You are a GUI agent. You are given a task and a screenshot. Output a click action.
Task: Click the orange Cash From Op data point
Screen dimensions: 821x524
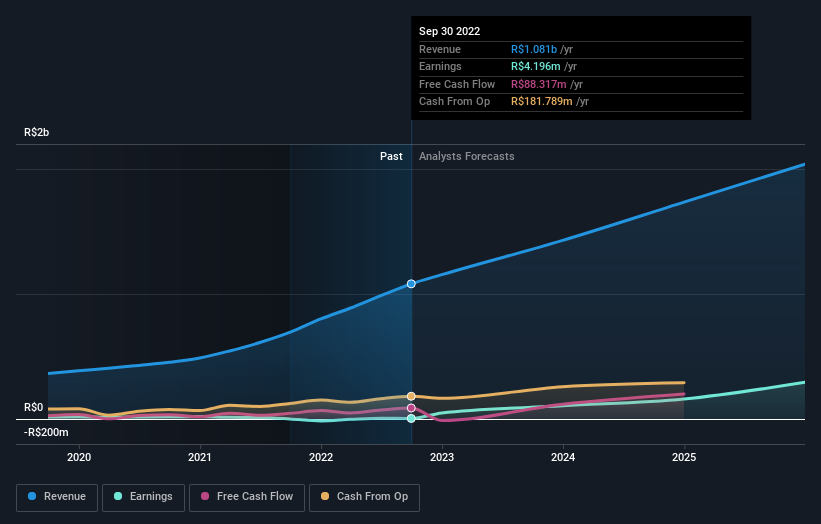pos(411,396)
